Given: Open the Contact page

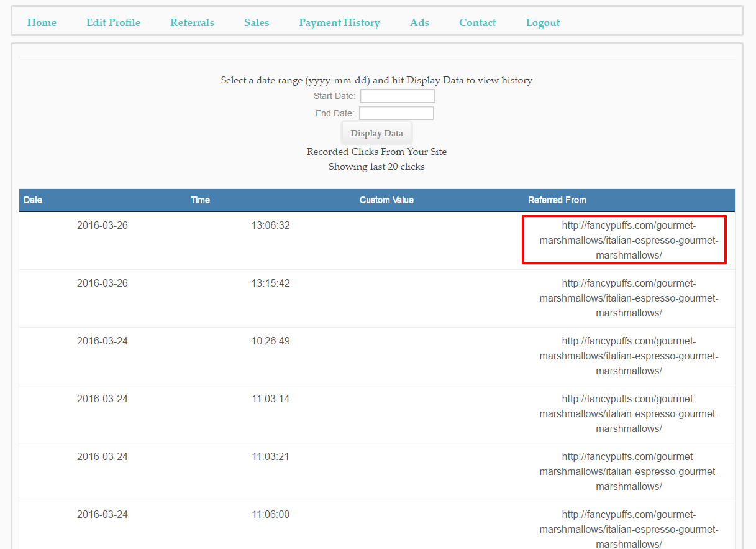Looking at the screenshot, I should click(x=477, y=22).
